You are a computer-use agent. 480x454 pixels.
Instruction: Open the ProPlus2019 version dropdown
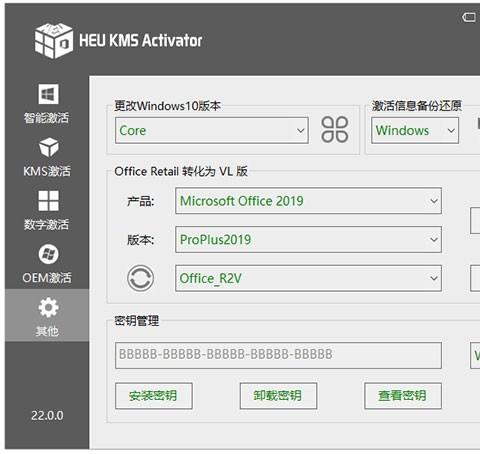tap(308, 239)
